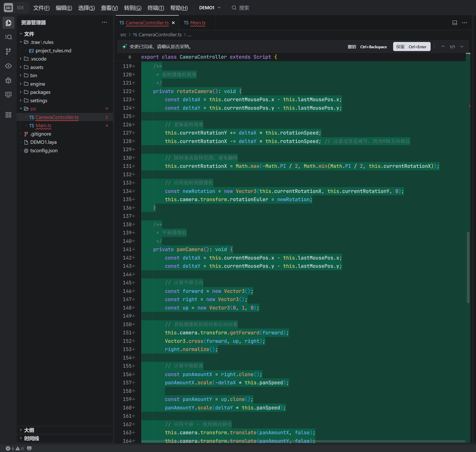The width and height of the screenshot is (476, 452).
Task: Close the CameraController.ts tab
Action: [x=173, y=23]
